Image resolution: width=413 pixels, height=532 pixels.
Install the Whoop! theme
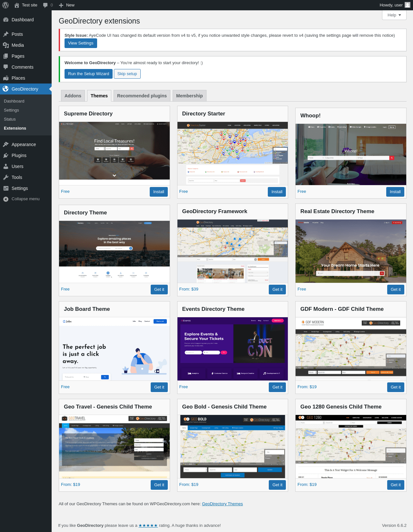click(x=395, y=192)
